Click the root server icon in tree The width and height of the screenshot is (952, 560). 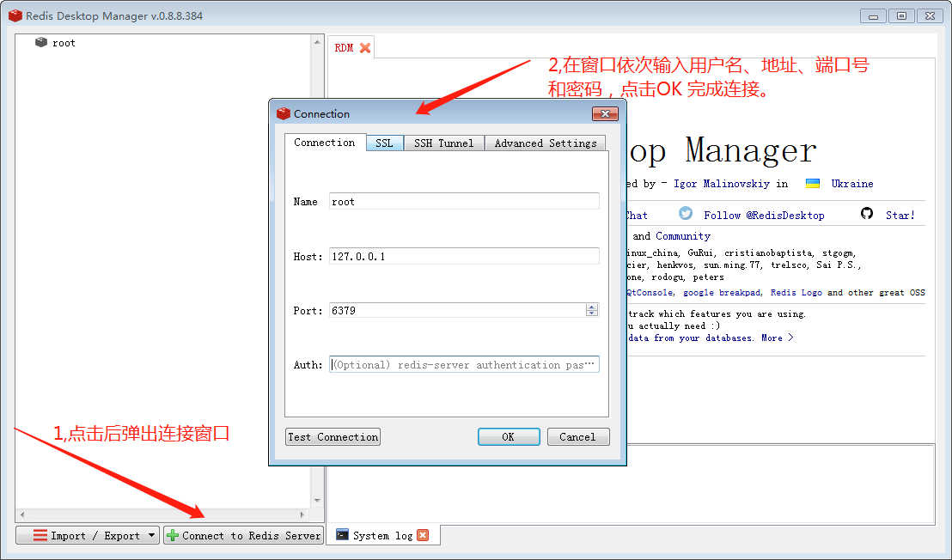coord(40,42)
